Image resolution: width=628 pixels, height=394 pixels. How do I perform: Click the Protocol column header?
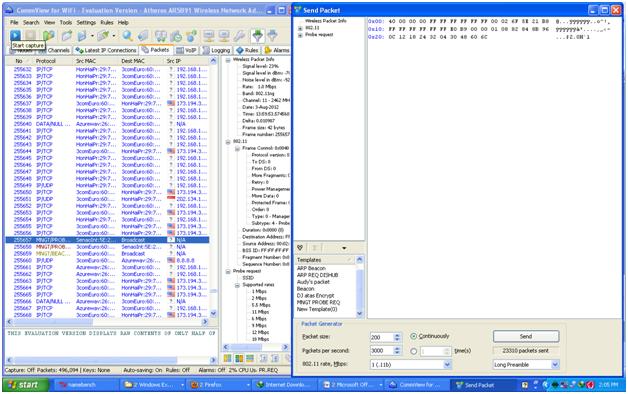point(52,61)
